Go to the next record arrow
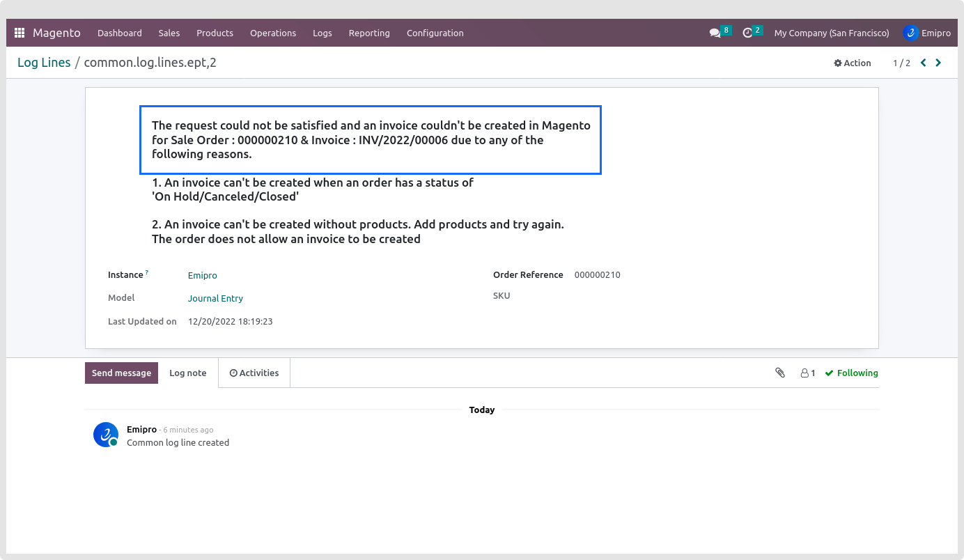964x560 pixels. pos(938,63)
